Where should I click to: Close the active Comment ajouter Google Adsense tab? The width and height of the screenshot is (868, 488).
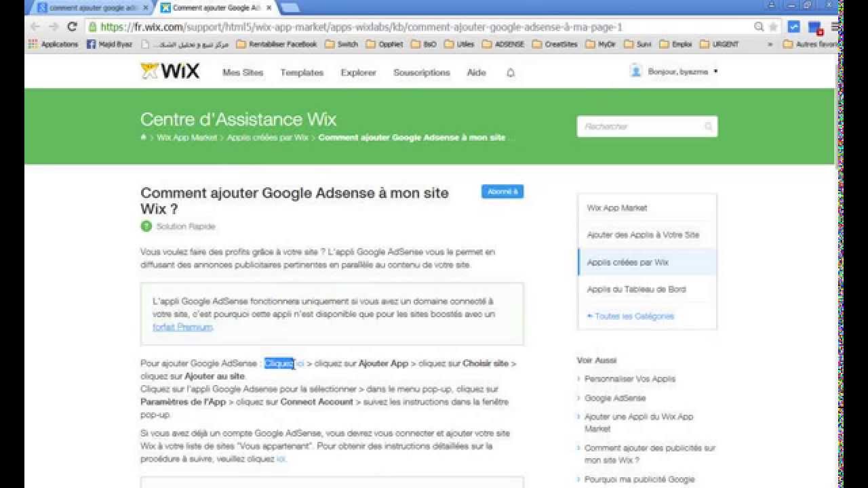point(269,8)
